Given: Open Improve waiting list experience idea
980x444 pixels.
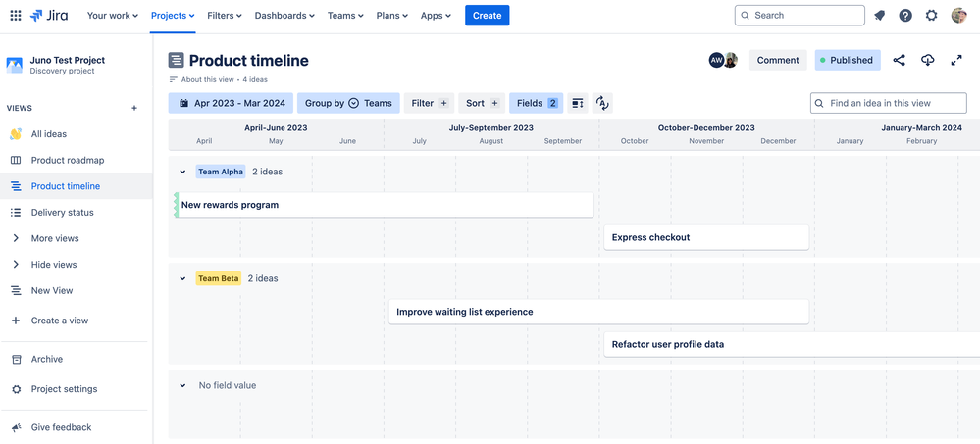Looking at the screenshot, I should tap(598, 312).
